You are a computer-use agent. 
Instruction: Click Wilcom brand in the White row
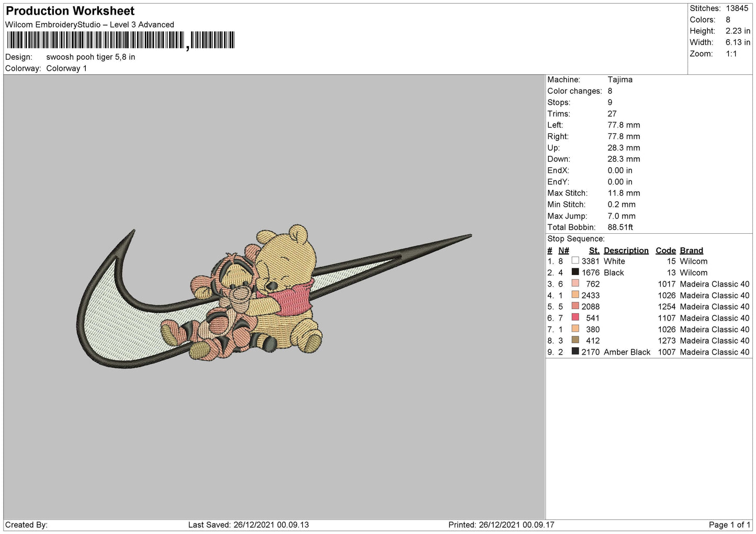point(693,261)
